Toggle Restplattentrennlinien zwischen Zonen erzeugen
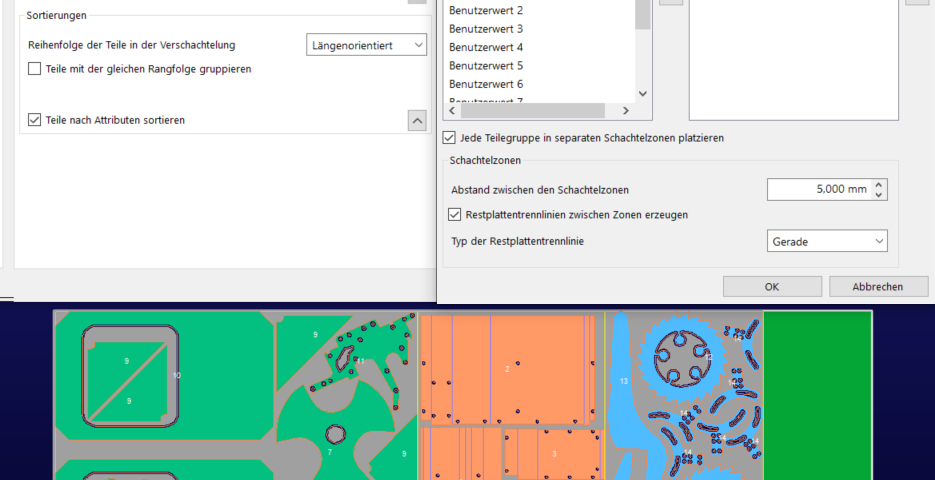 454,214
